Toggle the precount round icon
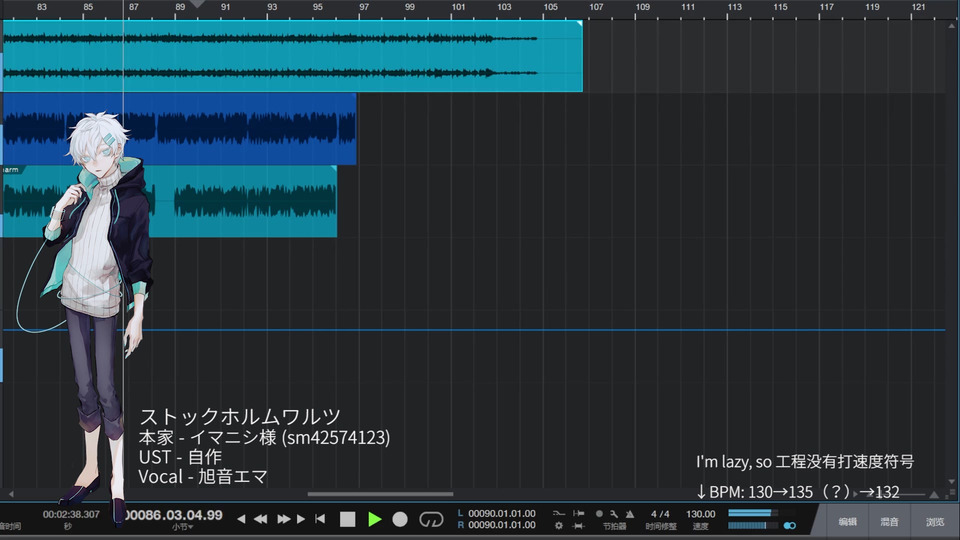The image size is (960, 540). (599, 514)
